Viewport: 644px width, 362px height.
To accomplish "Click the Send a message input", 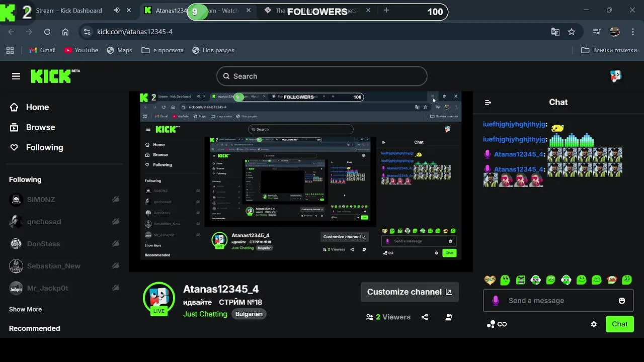I will click(558, 301).
